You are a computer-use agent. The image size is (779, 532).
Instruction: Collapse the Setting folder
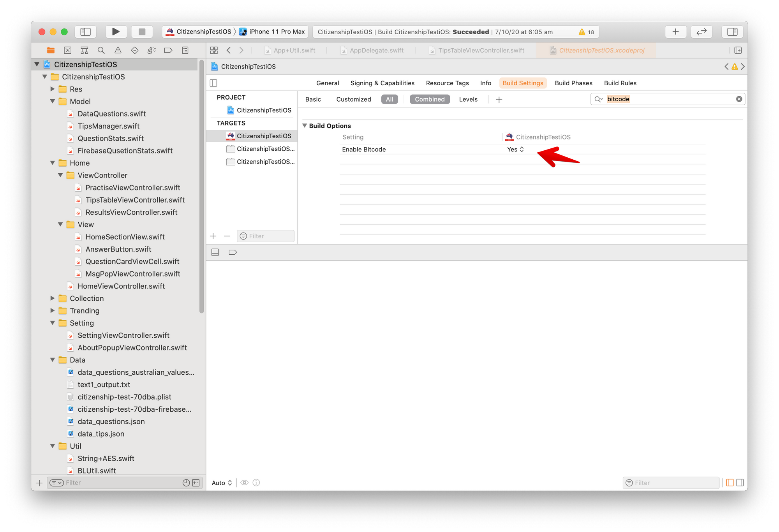[x=52, y=323]
